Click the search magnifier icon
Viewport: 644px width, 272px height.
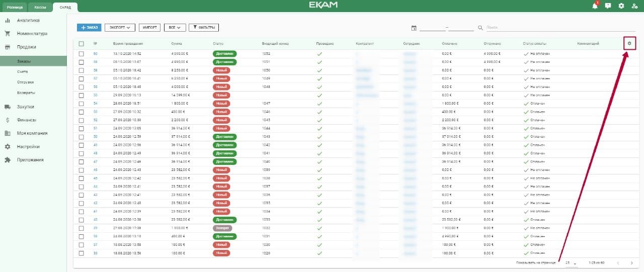point(480,28)
